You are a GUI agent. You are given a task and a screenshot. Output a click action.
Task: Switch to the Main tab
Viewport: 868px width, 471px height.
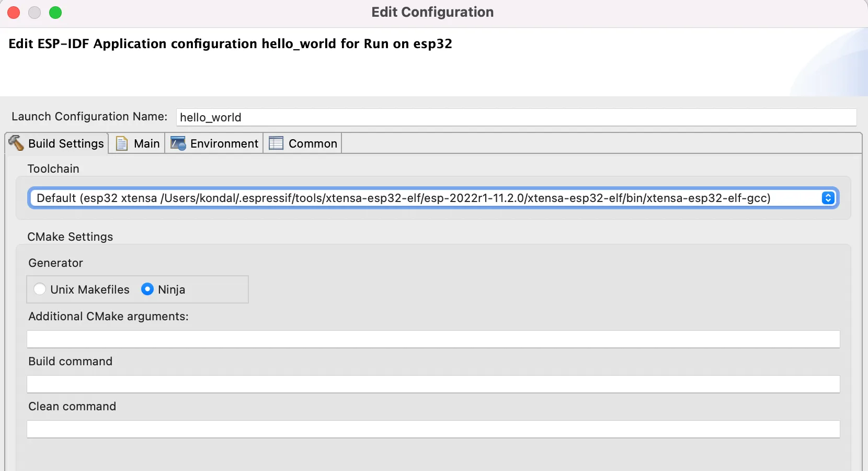146,143
